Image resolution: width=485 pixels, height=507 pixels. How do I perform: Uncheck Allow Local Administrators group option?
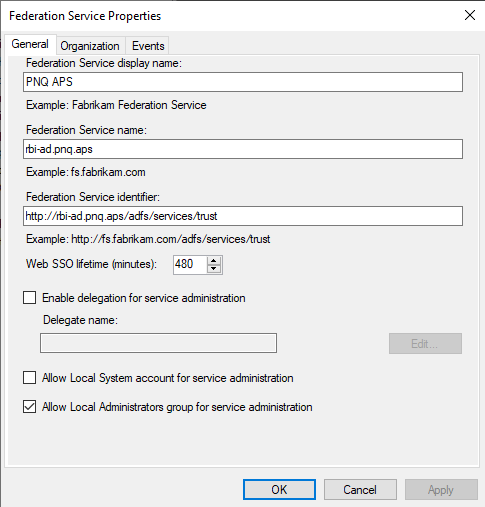(x=30, y=407)
